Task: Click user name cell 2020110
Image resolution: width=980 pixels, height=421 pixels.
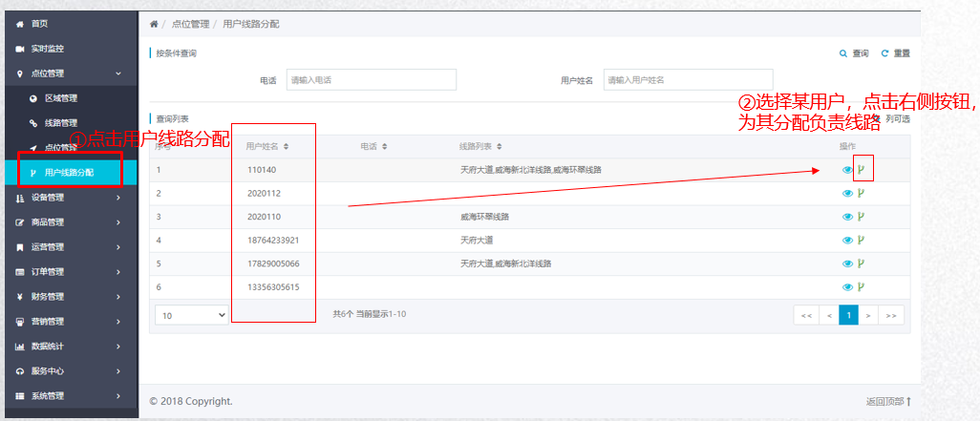Action: pos(264,217)
